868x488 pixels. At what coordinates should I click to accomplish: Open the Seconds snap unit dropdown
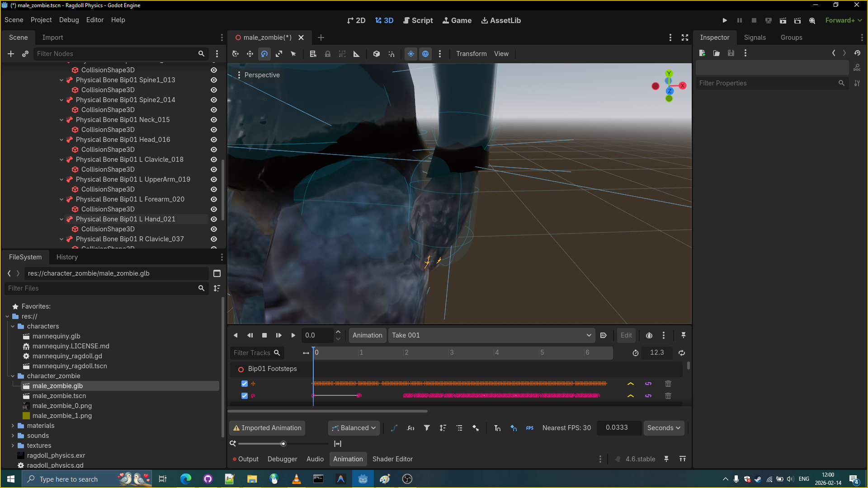point(664,428)
